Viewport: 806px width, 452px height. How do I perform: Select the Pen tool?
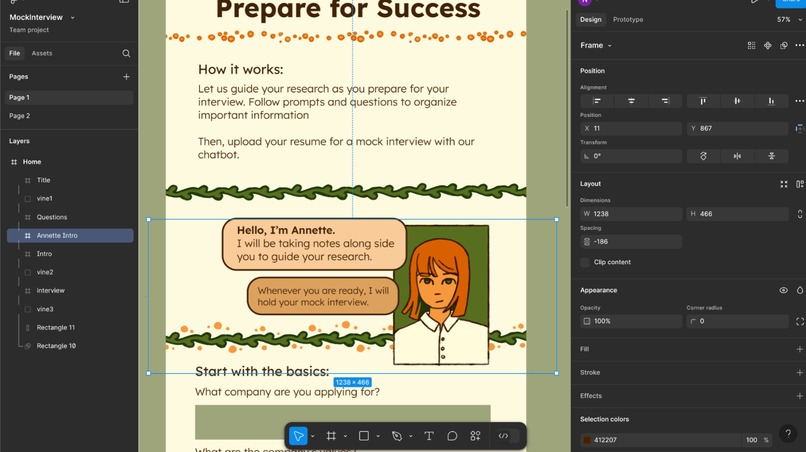(396, 436)
